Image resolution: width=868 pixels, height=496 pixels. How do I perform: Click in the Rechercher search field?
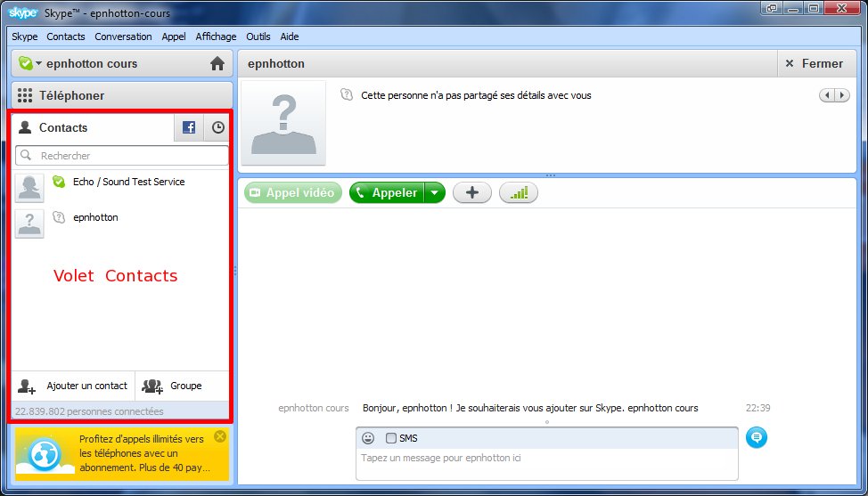click(x=122, y=155)
